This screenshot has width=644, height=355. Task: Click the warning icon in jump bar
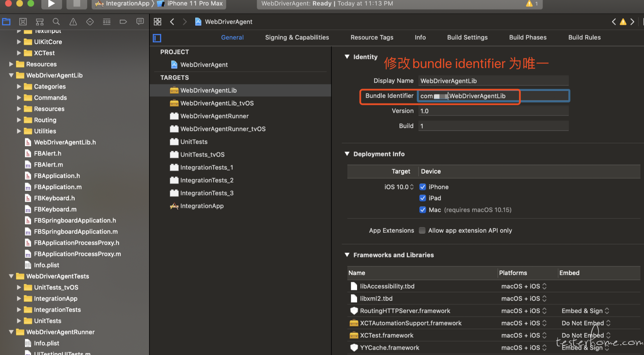(x=623, y=22)
